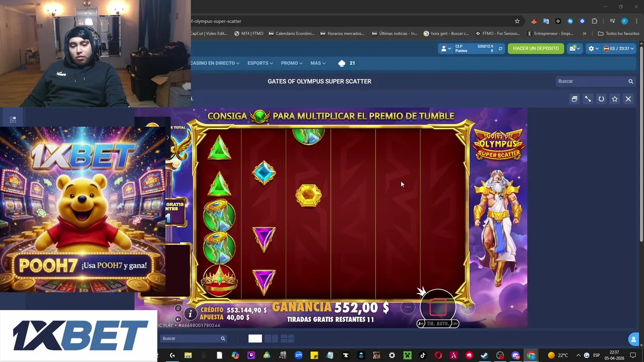Viewport: 644px width, 362px height.
Task: Open the MetaMask fox extension
Action: pos(534,21)
